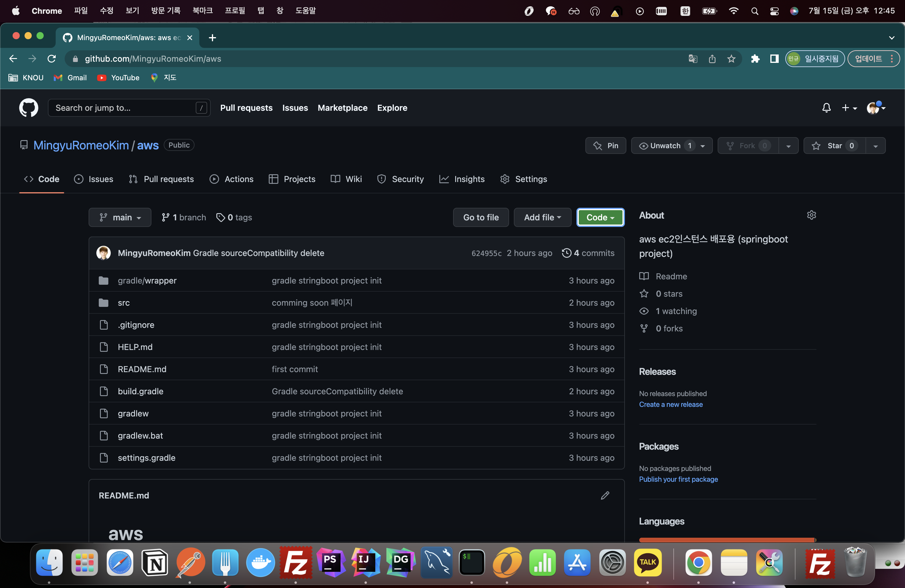Toggle Unwatch for this repository
The image size is (905, 588).
(665, 146)
